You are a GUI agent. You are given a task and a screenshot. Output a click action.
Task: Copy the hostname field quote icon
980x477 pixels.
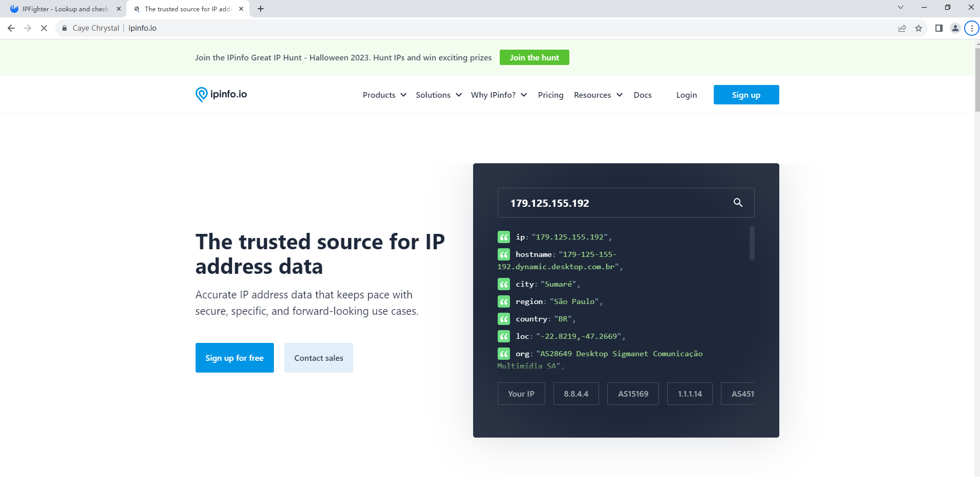coord(504,254)
